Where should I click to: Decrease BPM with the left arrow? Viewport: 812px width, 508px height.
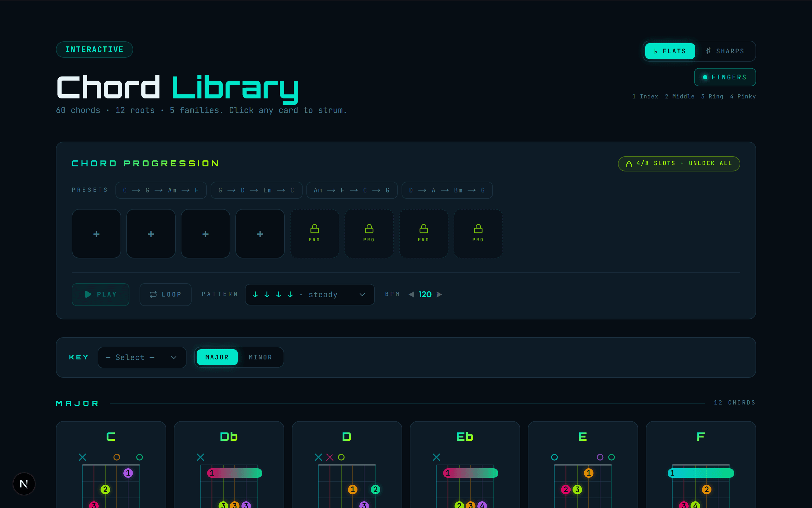click(411, 295)
